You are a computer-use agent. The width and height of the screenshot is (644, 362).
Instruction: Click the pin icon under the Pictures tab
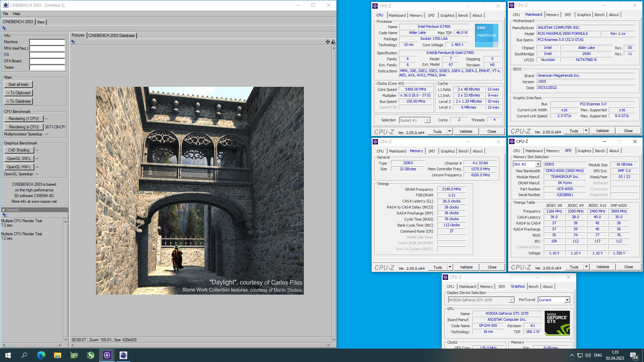point(73,42)
